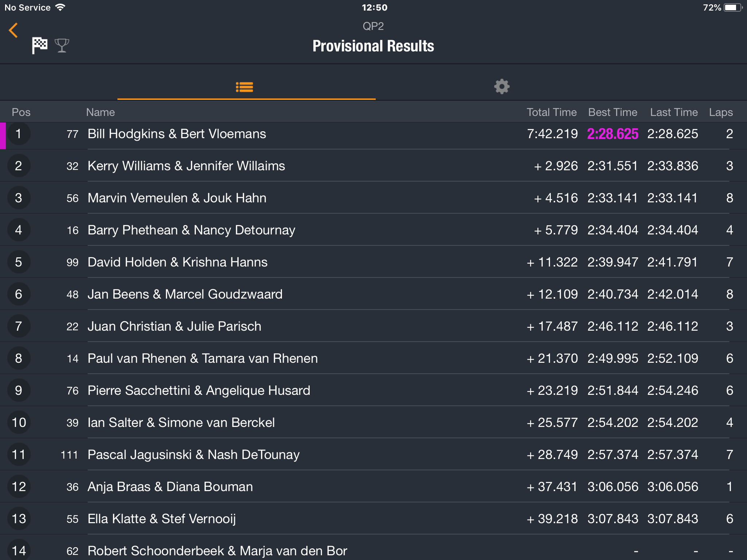Tap the purple best time 2:28.625
The image size is (747, 560).
(x=613, y=134)
